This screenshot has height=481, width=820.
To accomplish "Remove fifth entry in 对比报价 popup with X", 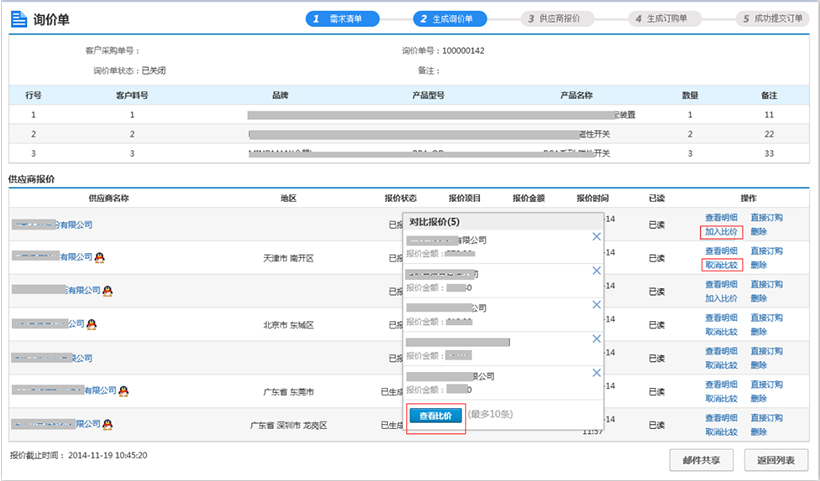I will [596, 373].
